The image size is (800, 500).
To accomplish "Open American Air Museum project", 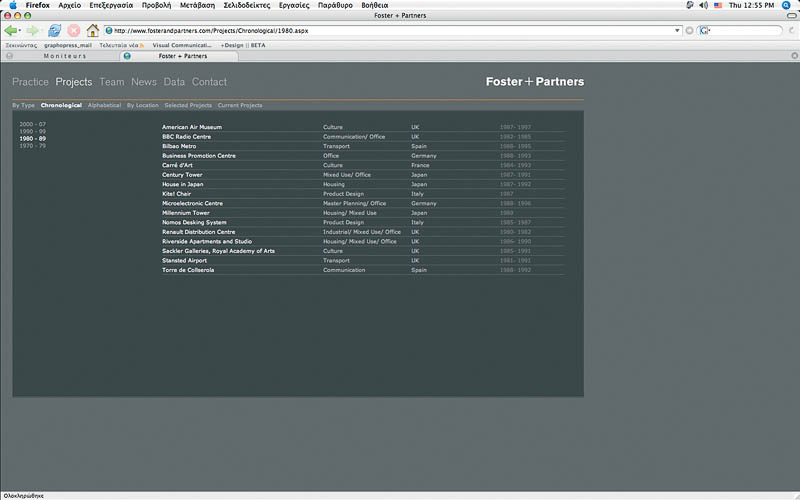I will (192, 127).
